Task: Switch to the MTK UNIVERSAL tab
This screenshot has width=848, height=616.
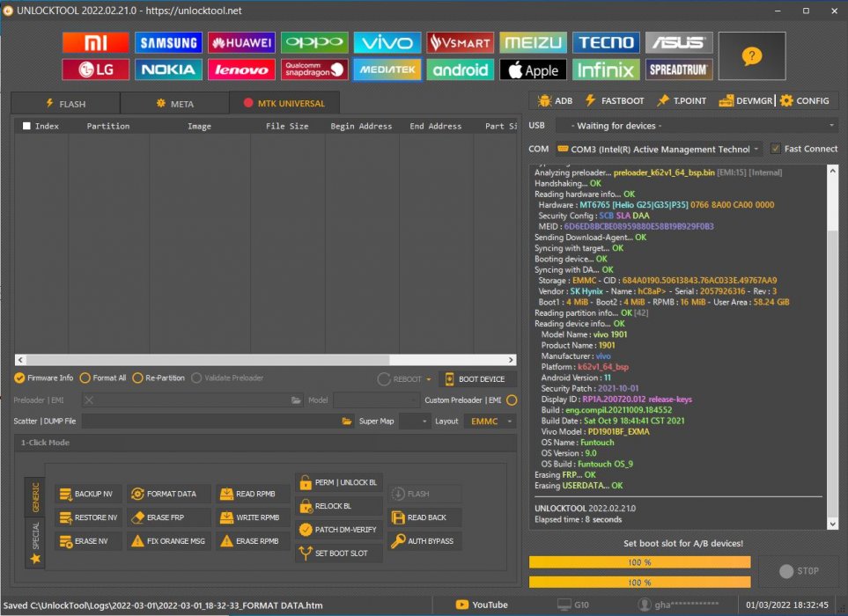Action: 284,103
